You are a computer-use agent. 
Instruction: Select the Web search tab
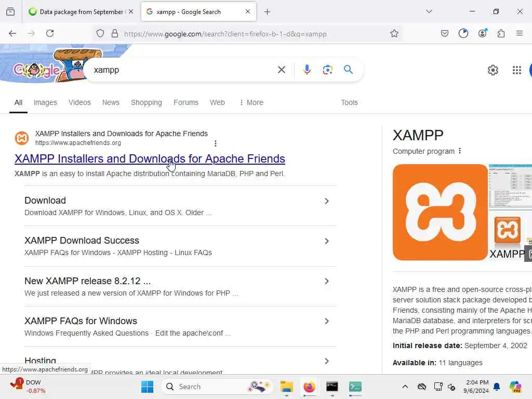[x=217, y=102]
